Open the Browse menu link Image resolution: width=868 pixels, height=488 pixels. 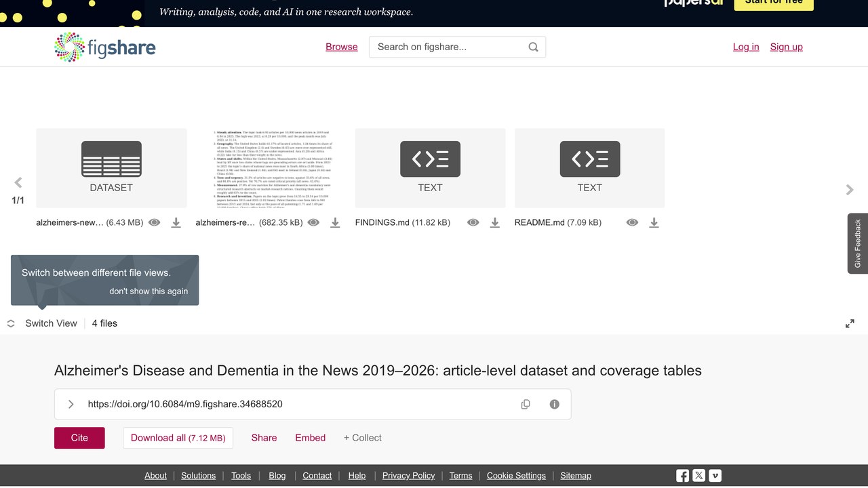click(342, 47)
